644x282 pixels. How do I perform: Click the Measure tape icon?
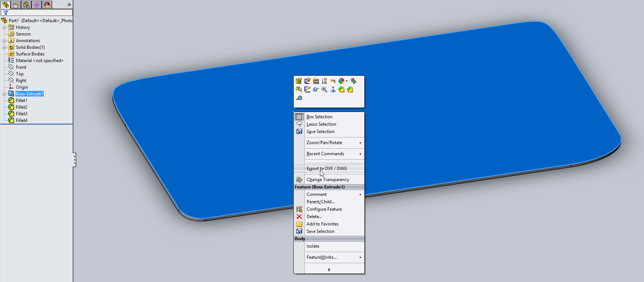pos(299,98)
